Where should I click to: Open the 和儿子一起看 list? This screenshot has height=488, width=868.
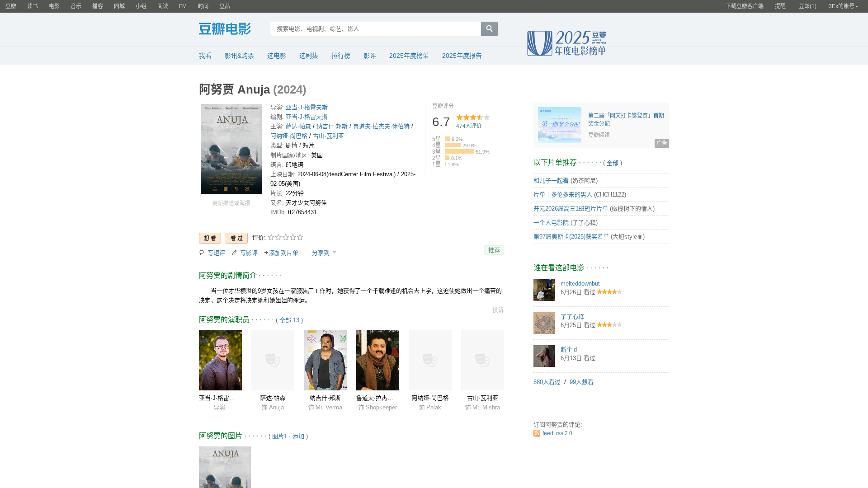click(551, 181)
